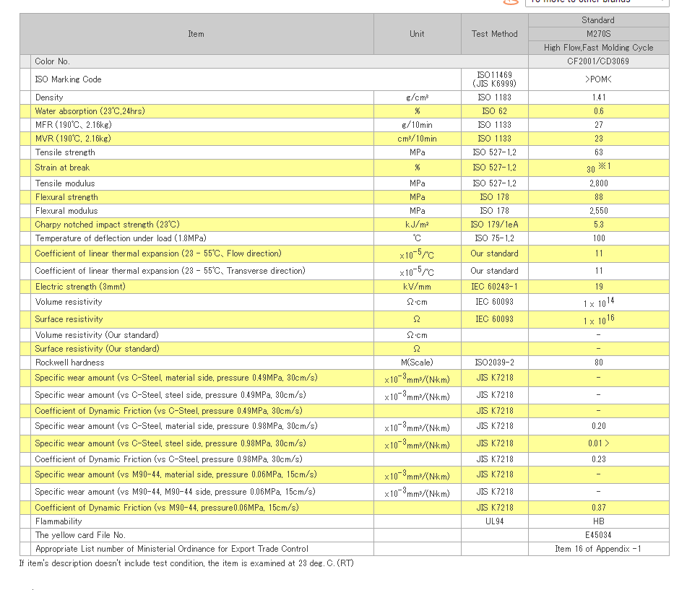Click the ">POM<" marking code value
The width and height of the screenshot is (700, 590).
(x=599, y=79)
